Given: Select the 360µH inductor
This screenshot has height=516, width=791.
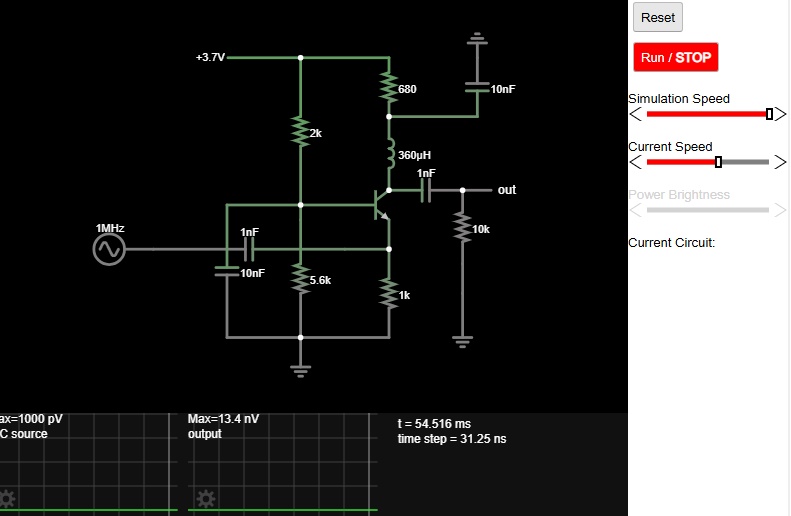Looking at the screenshot, I should click(x=390, y=153).
